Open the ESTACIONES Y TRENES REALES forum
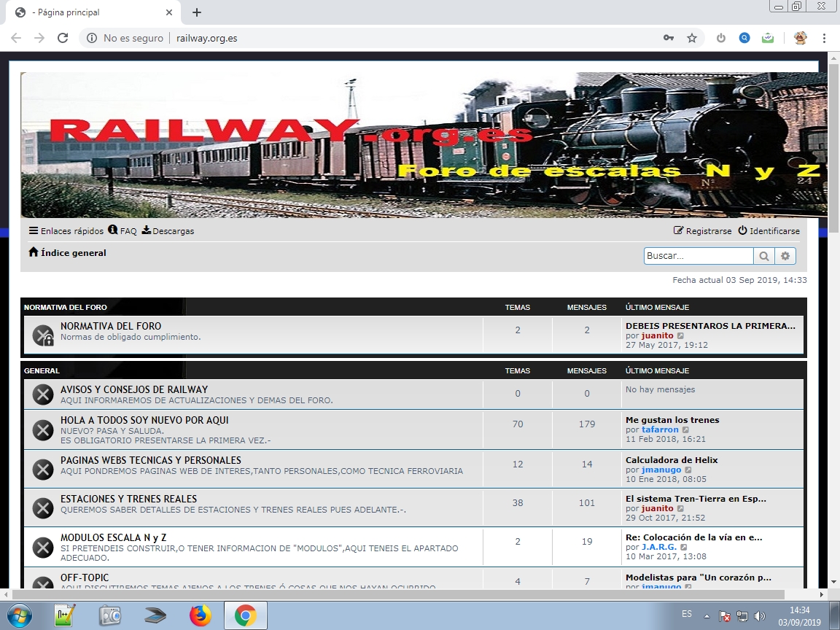The width and height of the screenshot is (840, 630). (128, 499)
